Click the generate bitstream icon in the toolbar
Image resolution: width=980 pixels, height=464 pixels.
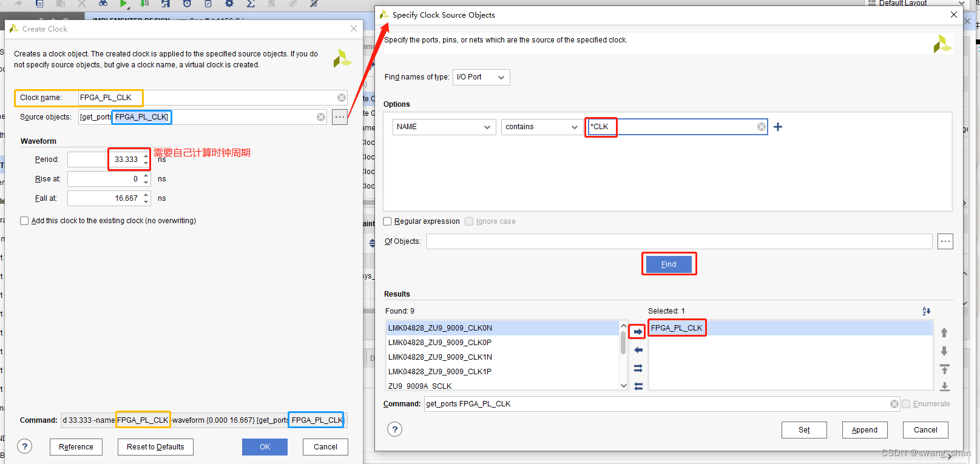click(x=144, y=3)
